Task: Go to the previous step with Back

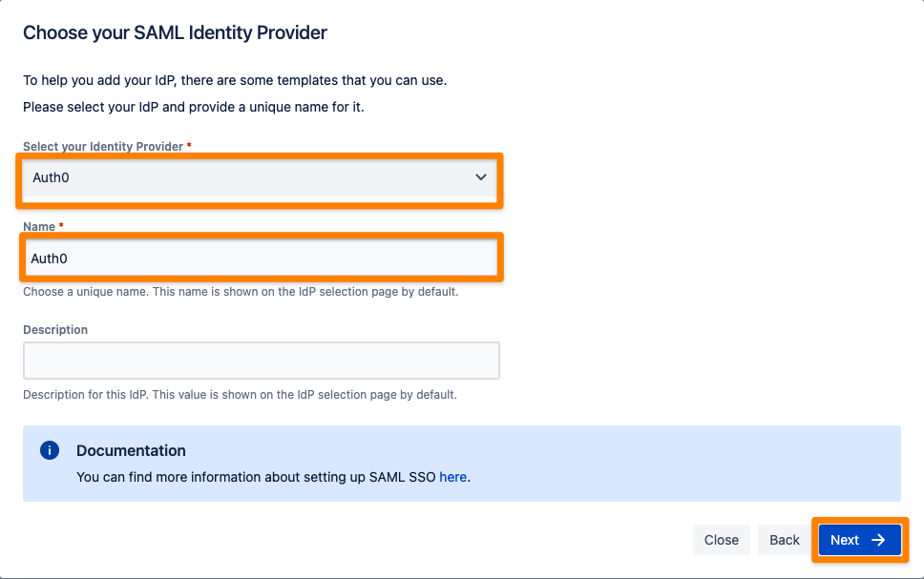Action: point(785,540)
